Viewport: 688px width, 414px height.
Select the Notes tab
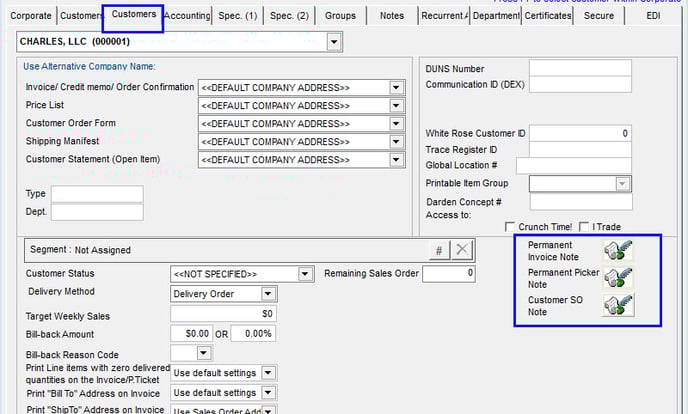tap(392, 16)
